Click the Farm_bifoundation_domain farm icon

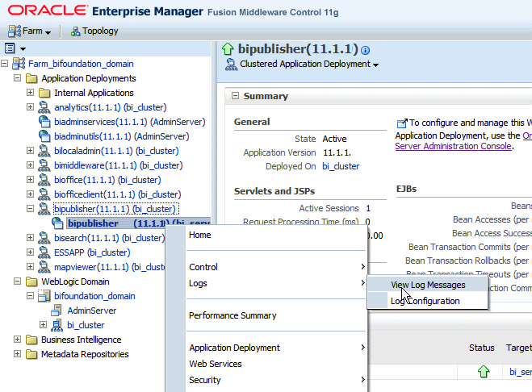(19, 64)
